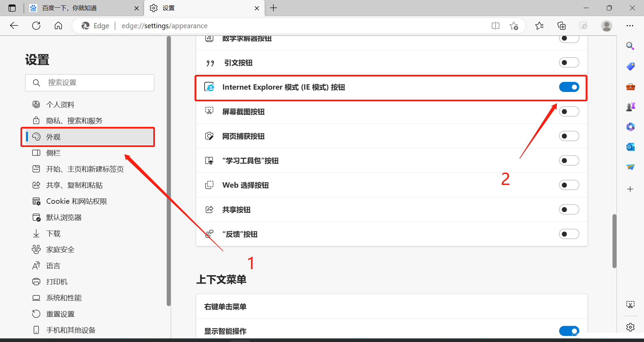Refresh the current page
644x342 pixels.
coord(36,26)
